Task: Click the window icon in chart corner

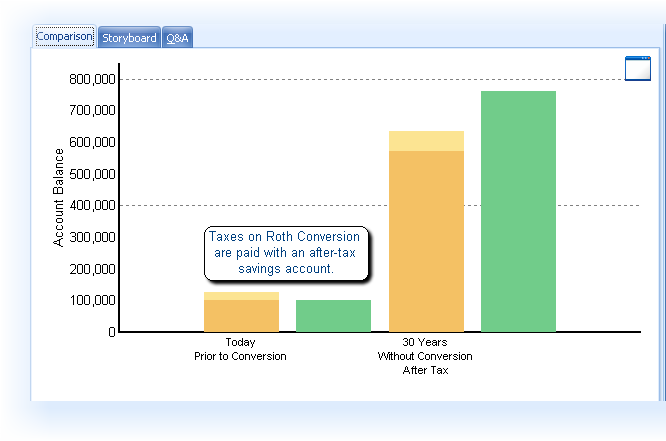Action: click(x=637, y=69)
